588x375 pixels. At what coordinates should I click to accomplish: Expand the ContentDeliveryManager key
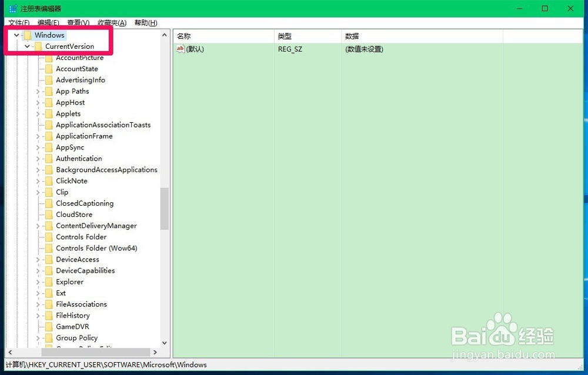point(38,226)
